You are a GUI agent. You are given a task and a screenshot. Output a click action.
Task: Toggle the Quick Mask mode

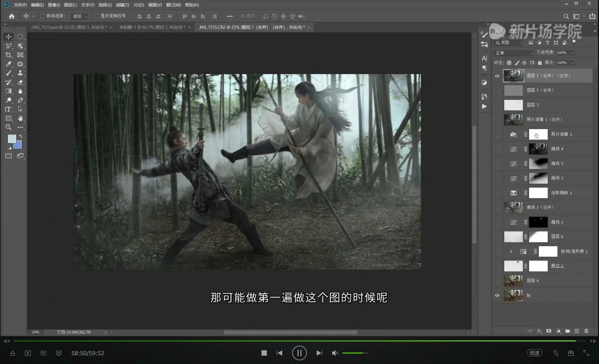coord(8,156)
